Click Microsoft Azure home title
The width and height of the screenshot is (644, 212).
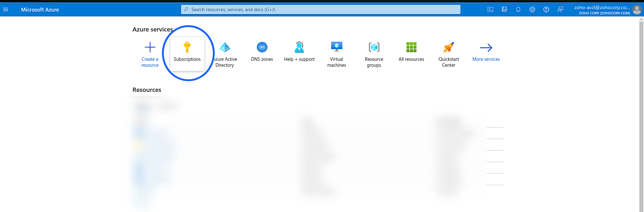click(40, 9)
